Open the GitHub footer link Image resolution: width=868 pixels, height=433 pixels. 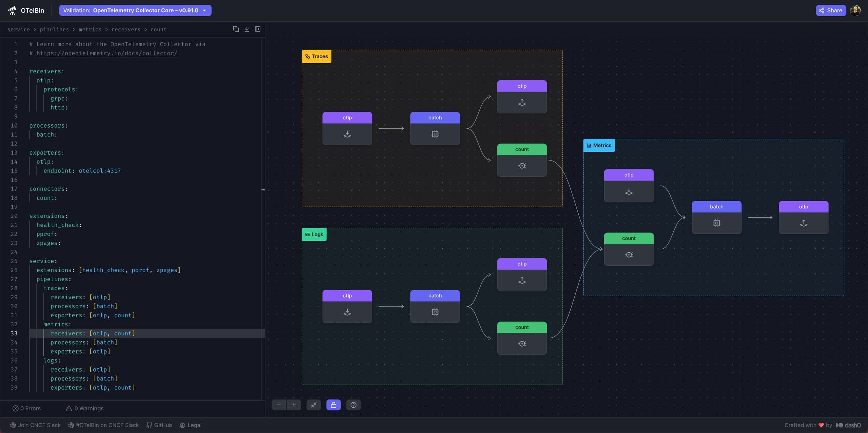[x=159, y=425]
